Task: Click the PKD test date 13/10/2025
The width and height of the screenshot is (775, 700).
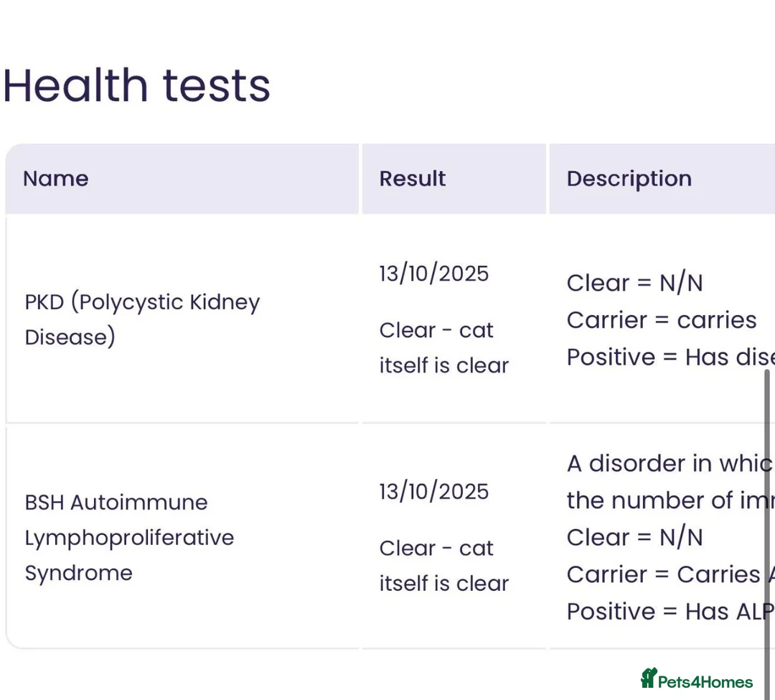Action: pos(434,274)
